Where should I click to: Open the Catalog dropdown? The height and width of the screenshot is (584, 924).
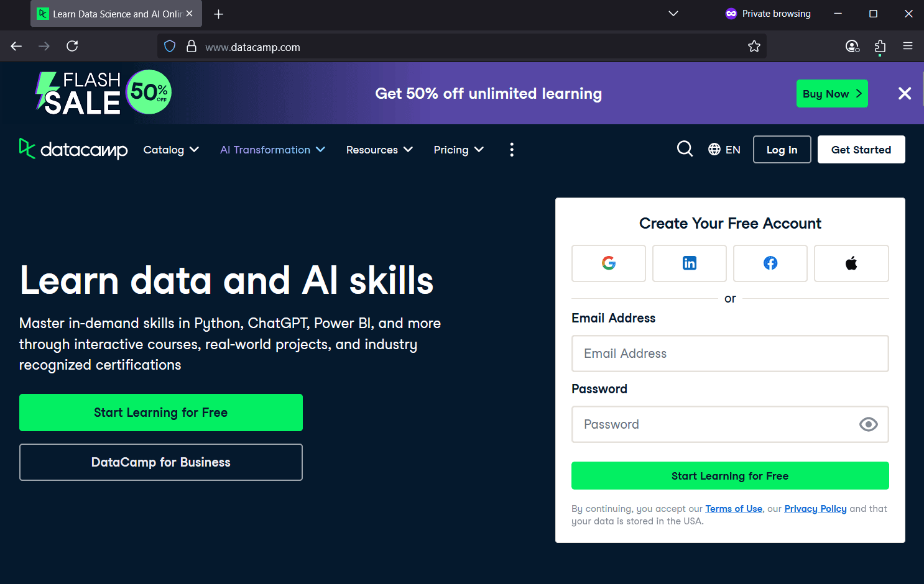pyautogui.click(x=170, y=149)
